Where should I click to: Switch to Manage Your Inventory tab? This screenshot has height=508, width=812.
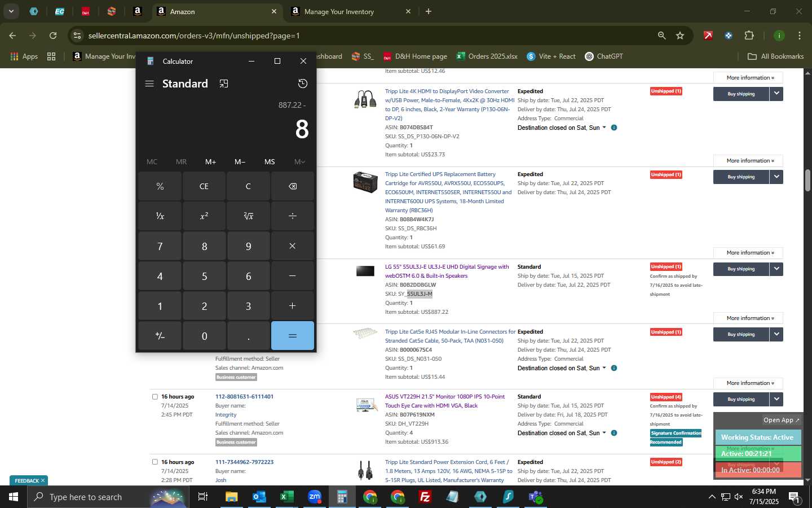(350, 11)
